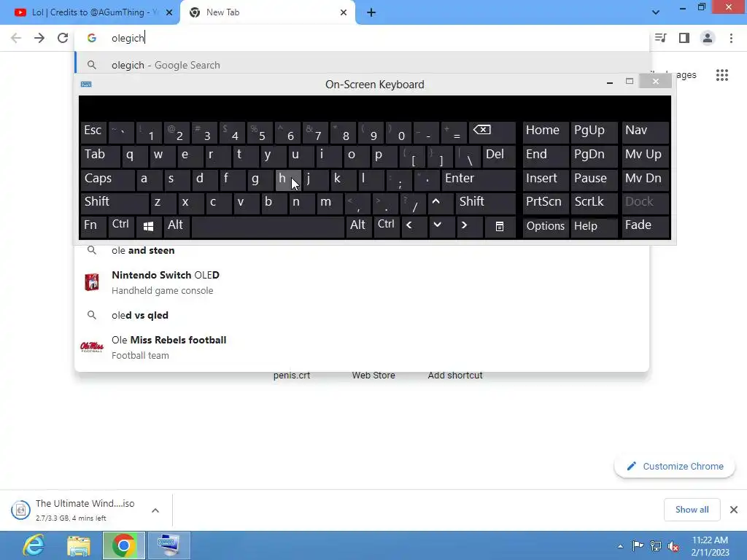Image resolution: width=747 pixels, height=560 pixels.
Task: Open the Chrome profile avatar
Action: tap(708, 38)
